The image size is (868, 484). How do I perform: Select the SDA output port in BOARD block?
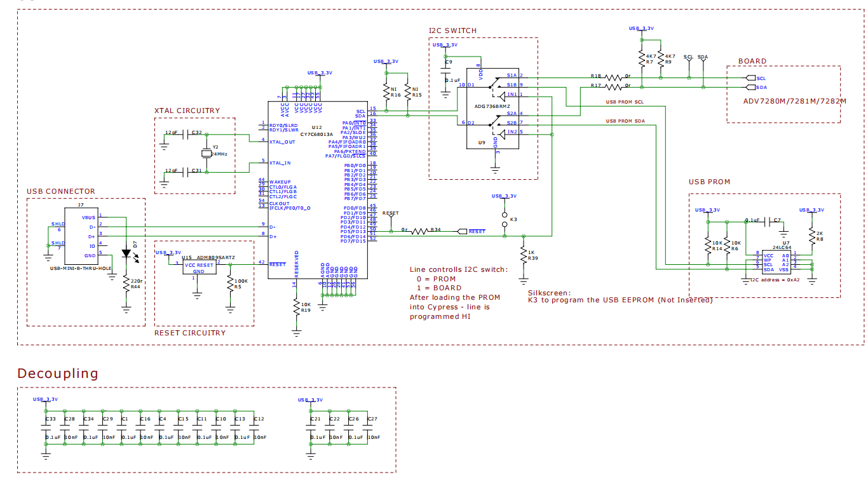pos(750,87)
